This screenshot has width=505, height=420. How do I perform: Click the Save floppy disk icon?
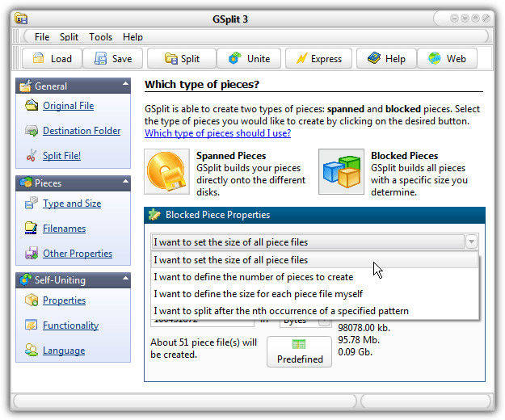[100, 58]
